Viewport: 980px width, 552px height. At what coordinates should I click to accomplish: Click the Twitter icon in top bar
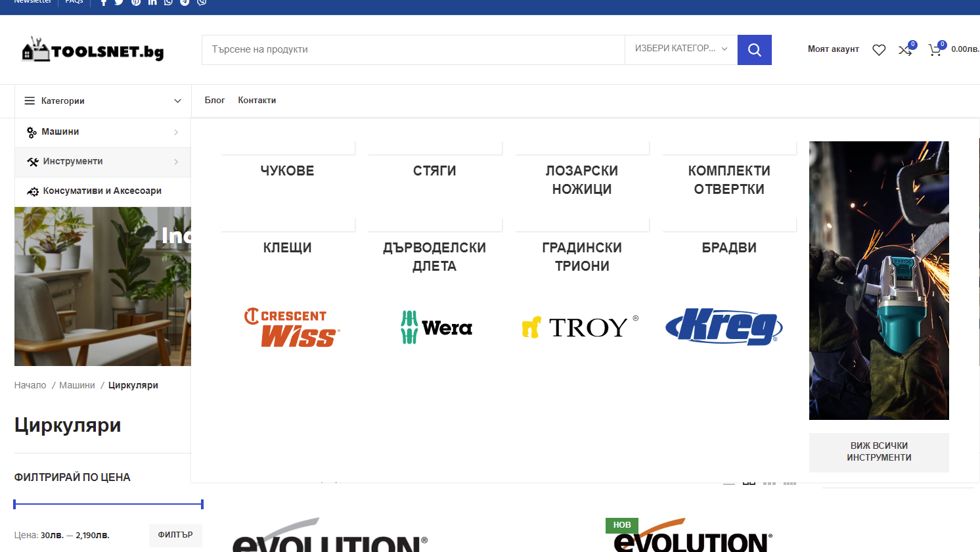coord(119,2)
